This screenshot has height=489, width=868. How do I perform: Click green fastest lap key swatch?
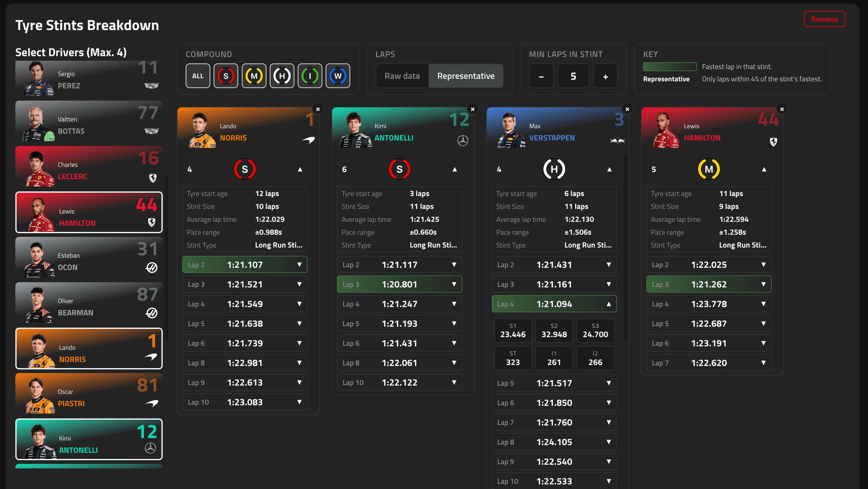point(669,67)
